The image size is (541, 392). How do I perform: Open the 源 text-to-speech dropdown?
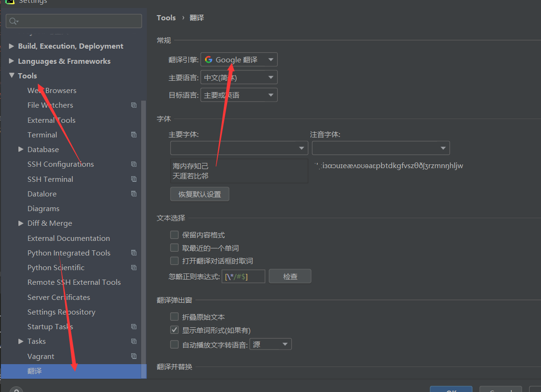click(270, 344)
